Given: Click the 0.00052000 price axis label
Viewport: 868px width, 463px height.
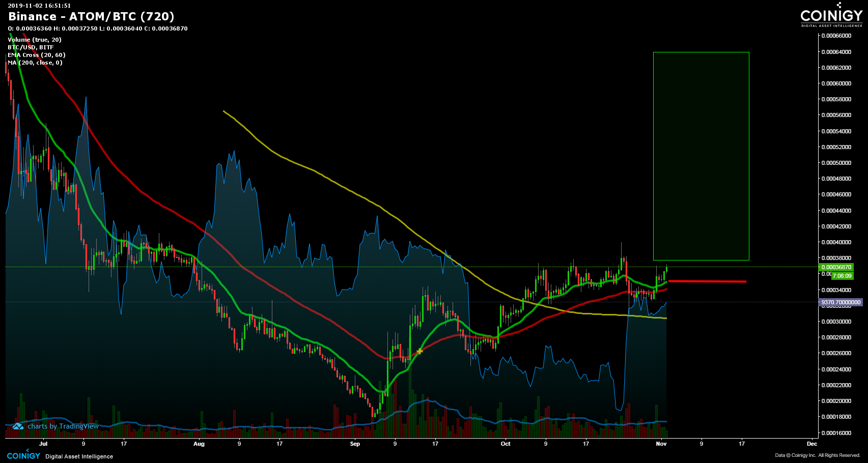Looking at the screenshot, I should point(836,147).
